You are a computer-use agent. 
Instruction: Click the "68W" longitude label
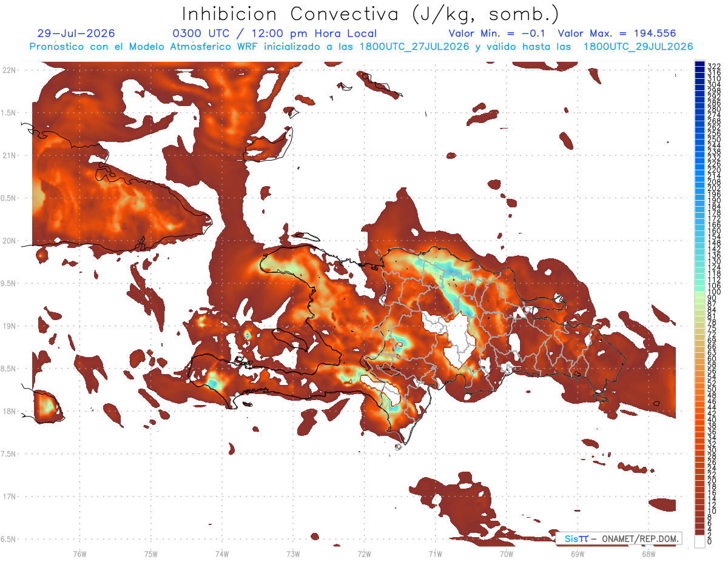click(649, 554)
